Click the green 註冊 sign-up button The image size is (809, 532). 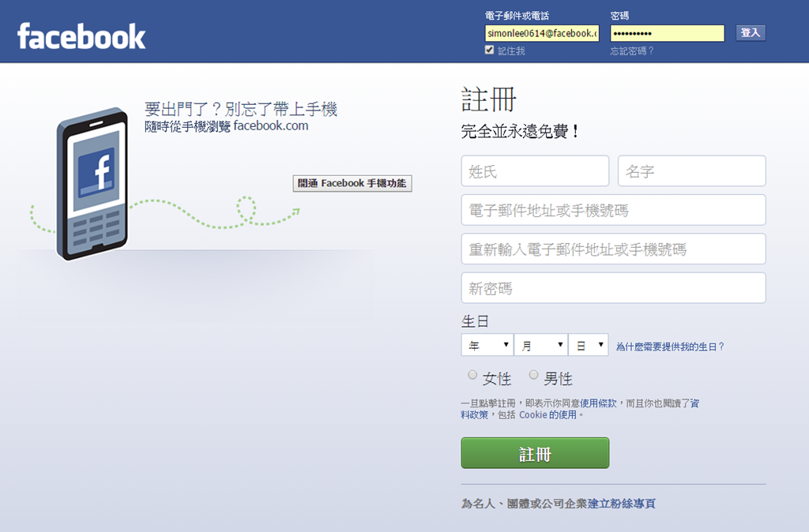535,453
